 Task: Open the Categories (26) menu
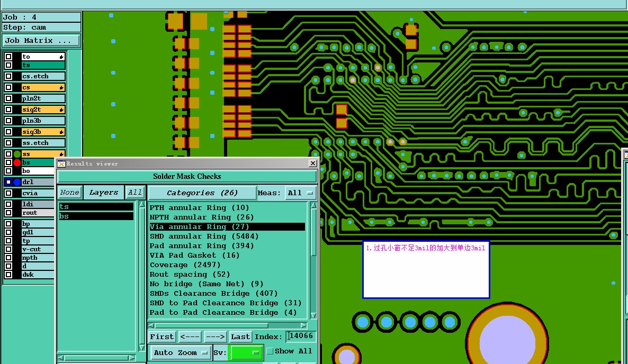[202, 193]
